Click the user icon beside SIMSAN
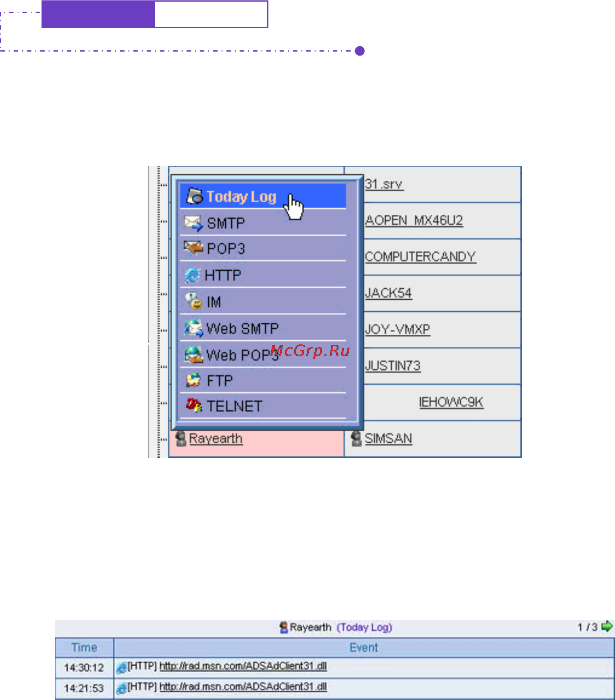615x700 pixels. click(356, 439)
